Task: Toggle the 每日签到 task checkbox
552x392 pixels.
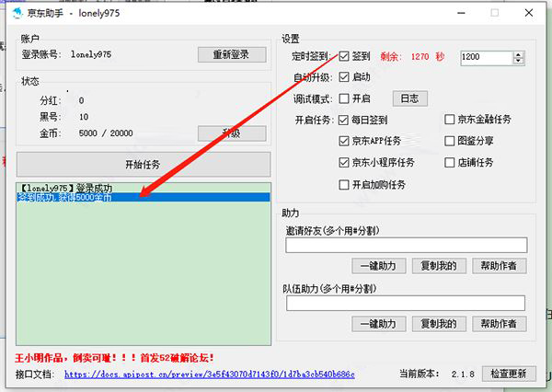Action: 343,121
